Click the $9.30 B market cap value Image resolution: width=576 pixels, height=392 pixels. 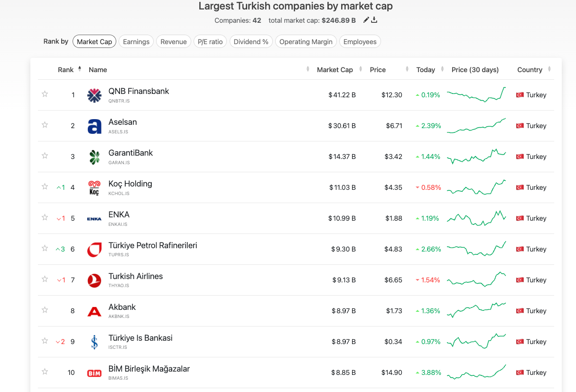344,249
